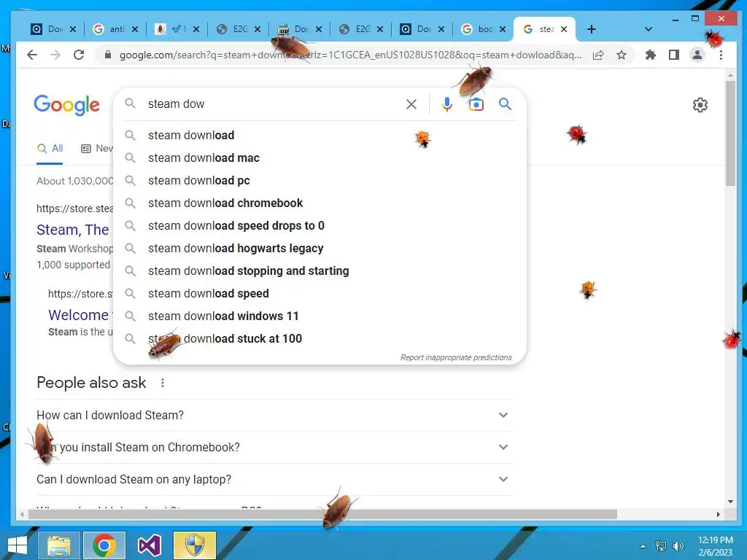747x560 pixels.
Task: Open the shield icon on the taskbar
Action: (x=194, y=545)
